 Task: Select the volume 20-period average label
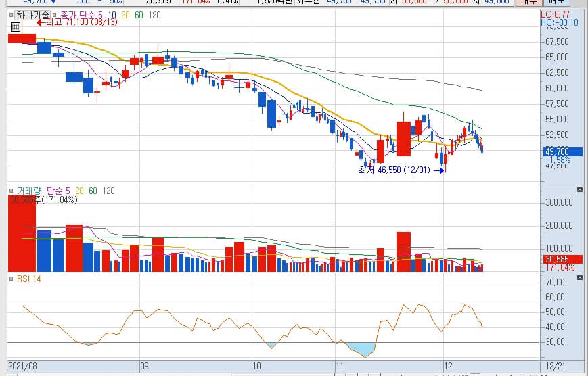pos(79,191)
